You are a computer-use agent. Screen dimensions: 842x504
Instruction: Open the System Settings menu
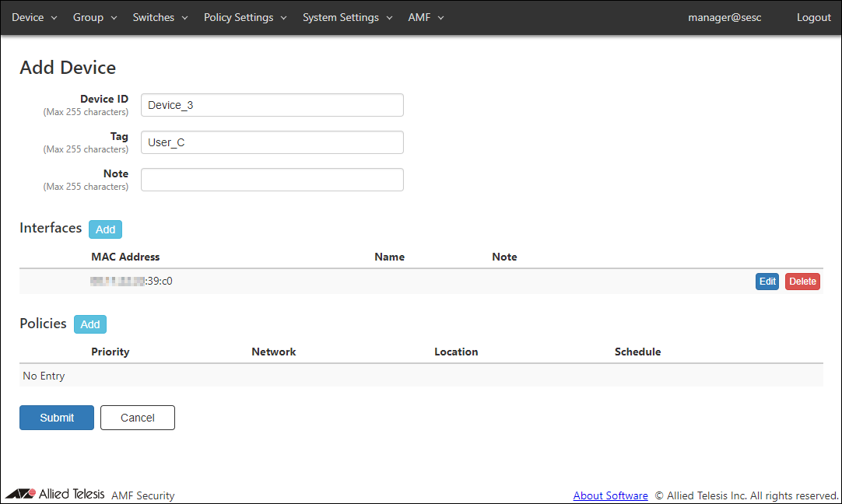click(347, 17)
